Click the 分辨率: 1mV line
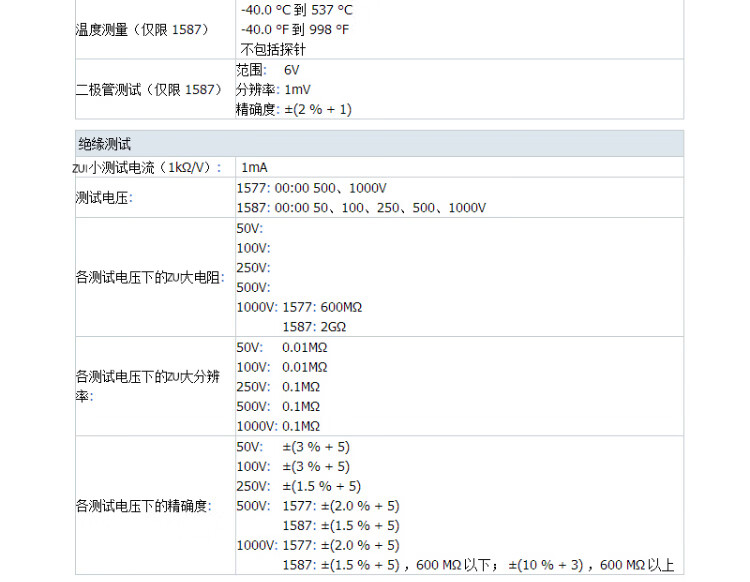 tap(273, 89)
